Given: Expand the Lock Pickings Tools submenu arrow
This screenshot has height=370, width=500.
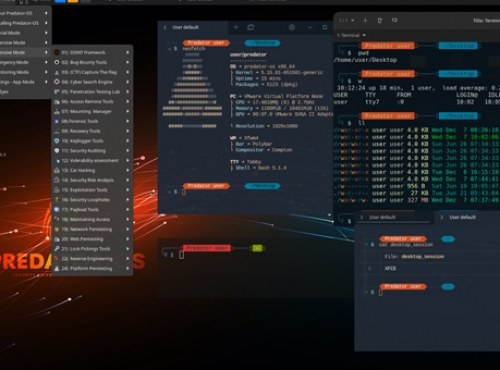Looking at the screenshot, I should [128, 249].
